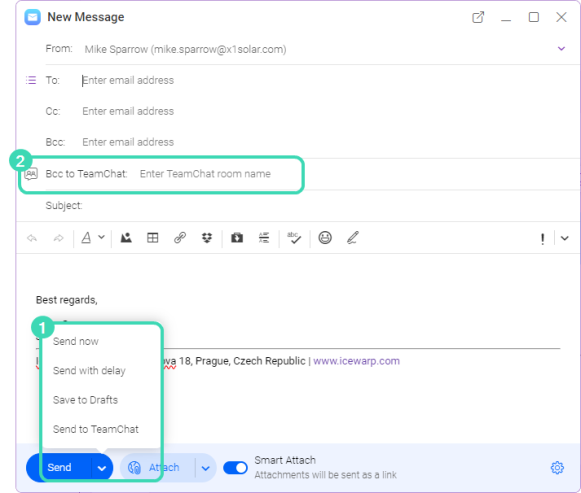This screenshot has width=581, height=493.
Task: Attach a file from Dropbox
Action: click(x=207, y=237)
